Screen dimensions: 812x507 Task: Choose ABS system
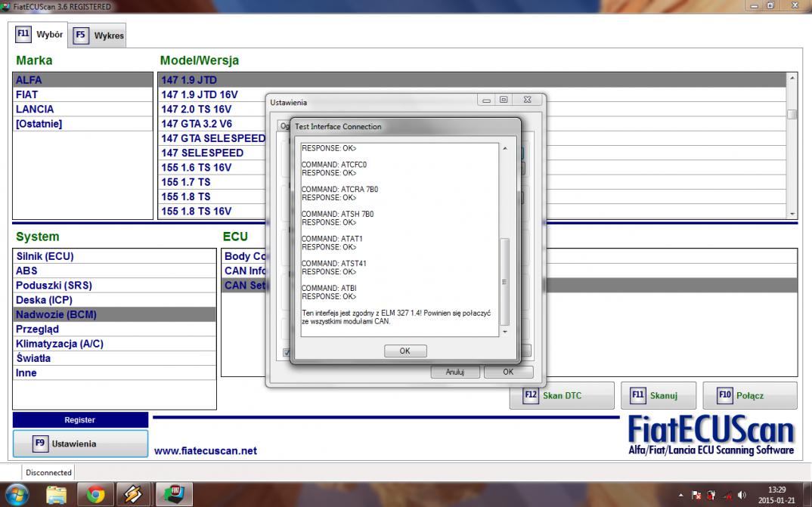114,271
